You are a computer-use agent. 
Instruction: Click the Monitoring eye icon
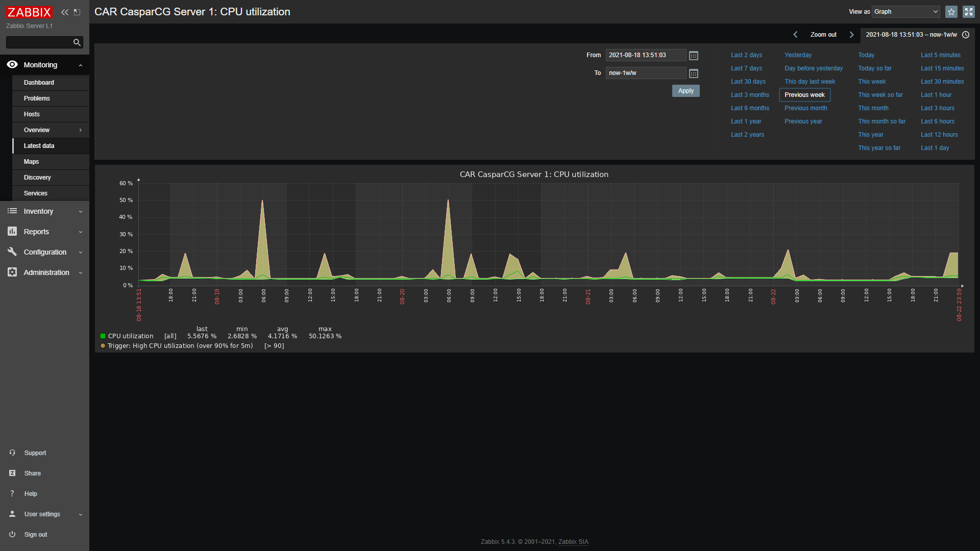(x=12, y=65)
